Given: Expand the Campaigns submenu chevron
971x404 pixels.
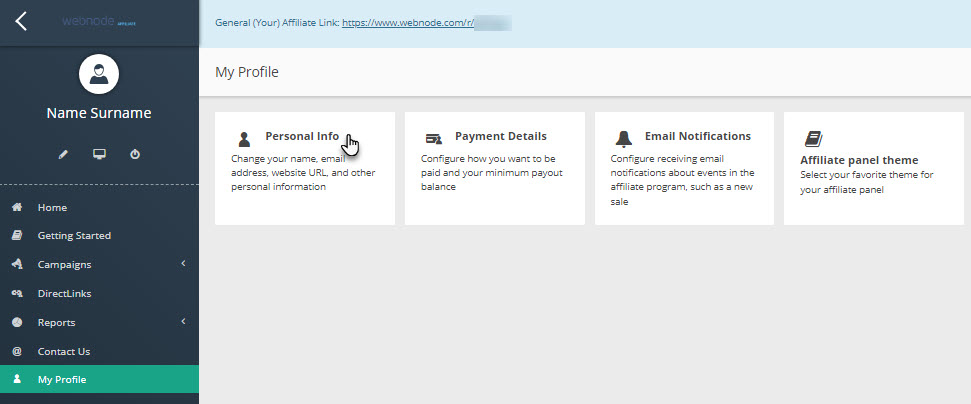Looking at the screenshot, I should pyautogui.click(x=183, y=264).
